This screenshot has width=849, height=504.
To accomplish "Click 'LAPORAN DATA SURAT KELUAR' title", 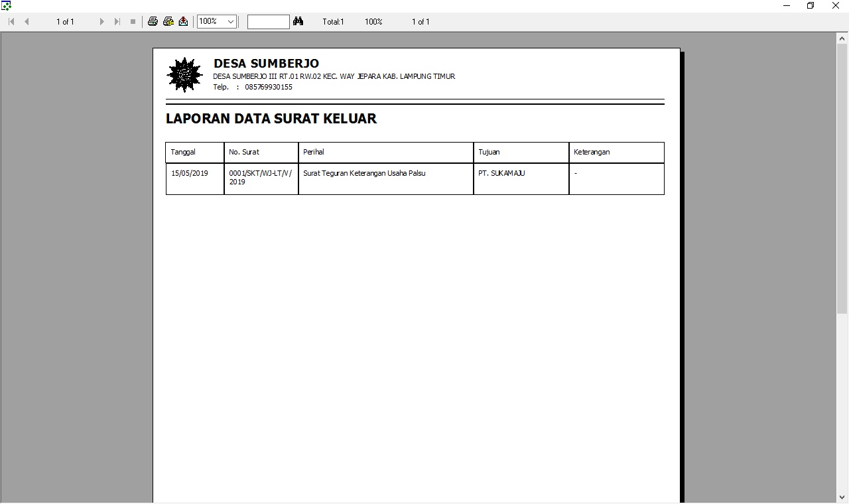I will click(271, 119).
